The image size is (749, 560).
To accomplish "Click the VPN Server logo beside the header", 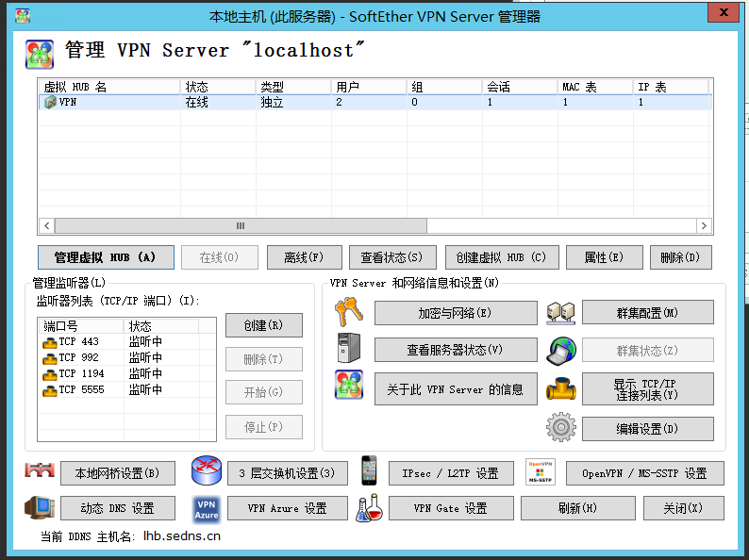I will coord(40,55).
